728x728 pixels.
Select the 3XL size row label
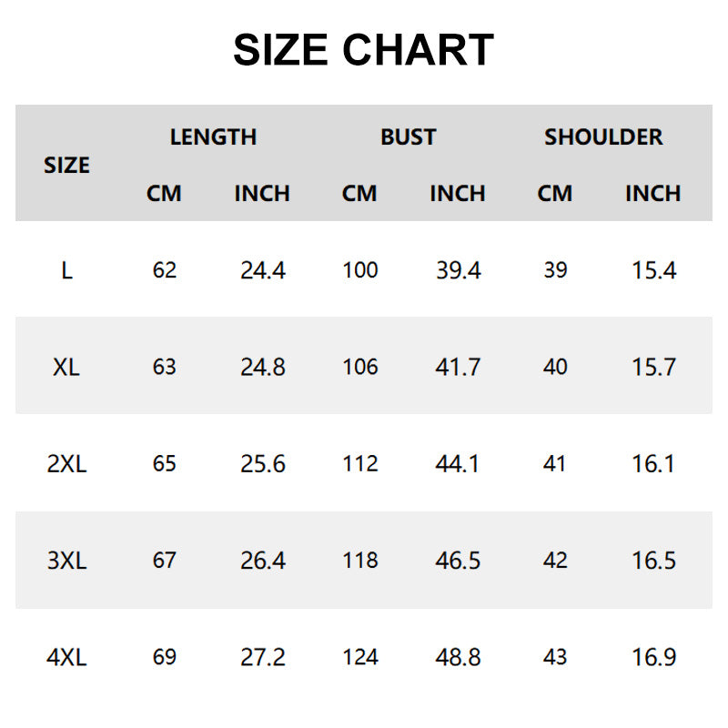[66, 561]
